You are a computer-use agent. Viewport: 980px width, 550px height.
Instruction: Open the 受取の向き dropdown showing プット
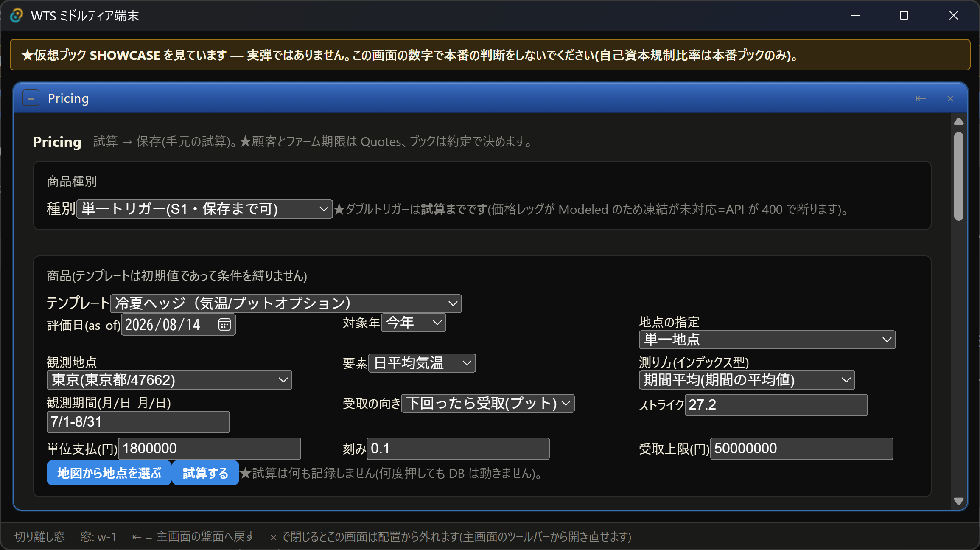click(x=488, y=403)
